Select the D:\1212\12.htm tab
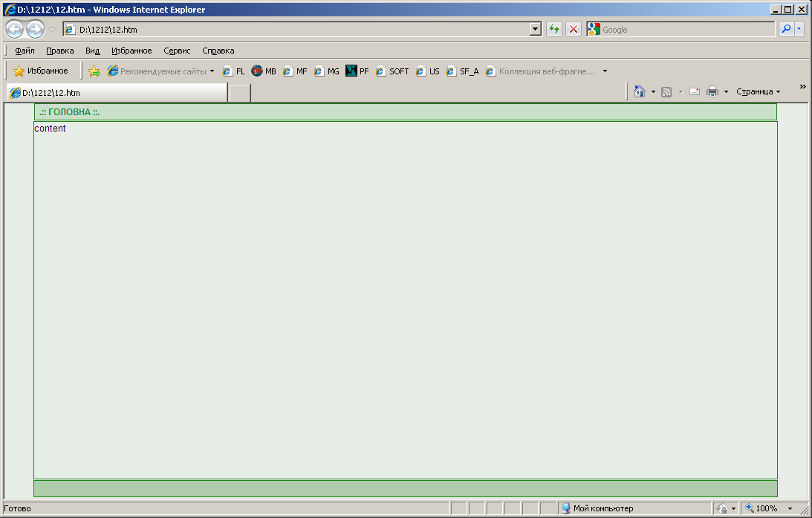 pyautogui.click(x=117, y=93)
